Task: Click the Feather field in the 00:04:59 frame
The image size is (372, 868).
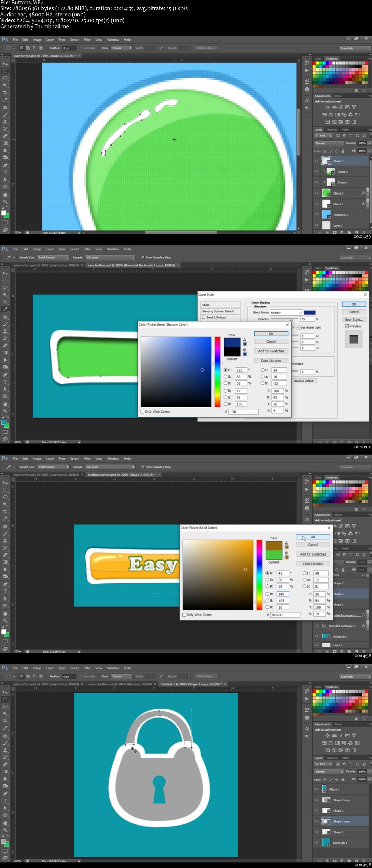Action: tap(69, 48)
